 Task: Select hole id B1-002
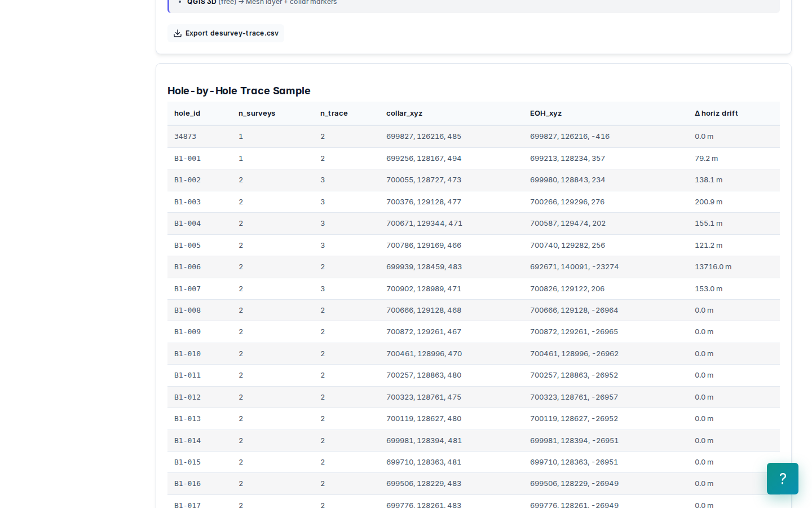pos(187,180)
